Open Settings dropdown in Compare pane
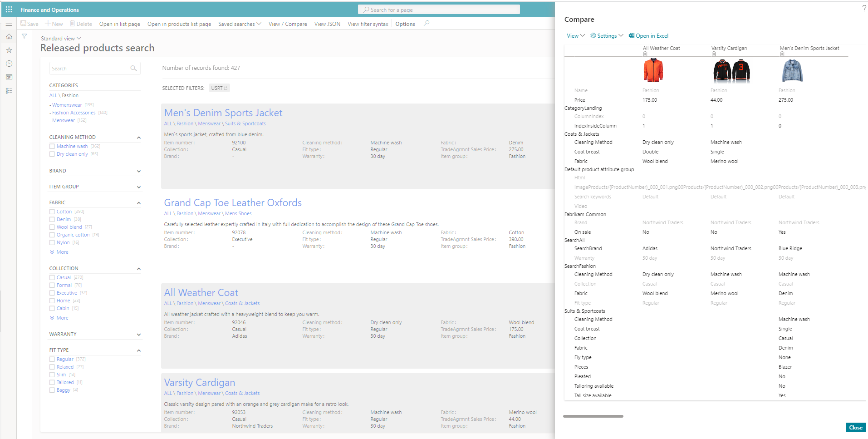Screen dimensions: 868x439 click(x=607, y=36)
